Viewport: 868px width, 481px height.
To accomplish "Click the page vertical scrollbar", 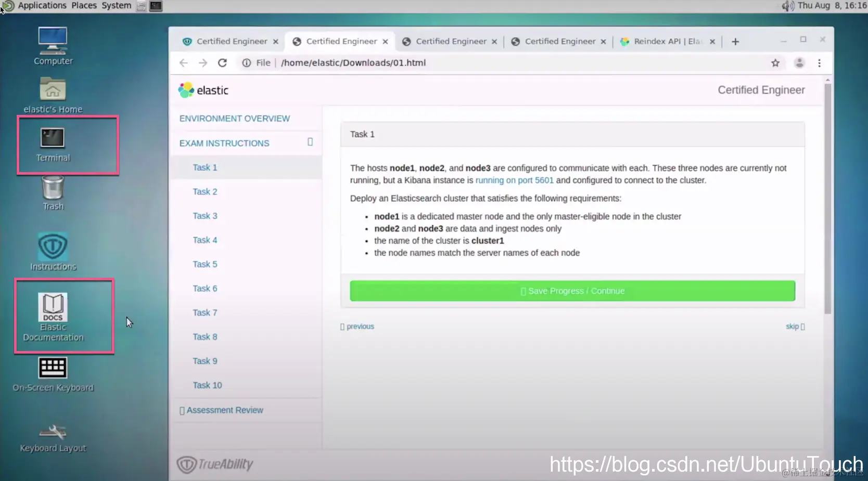I will point(827,198).
